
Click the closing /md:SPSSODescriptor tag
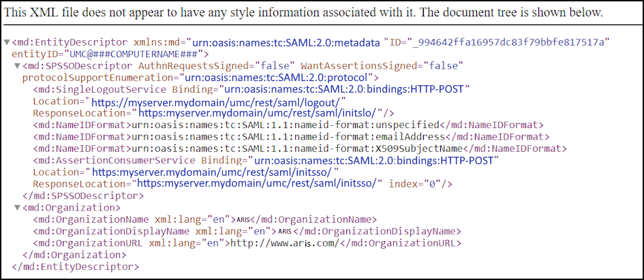83,196
